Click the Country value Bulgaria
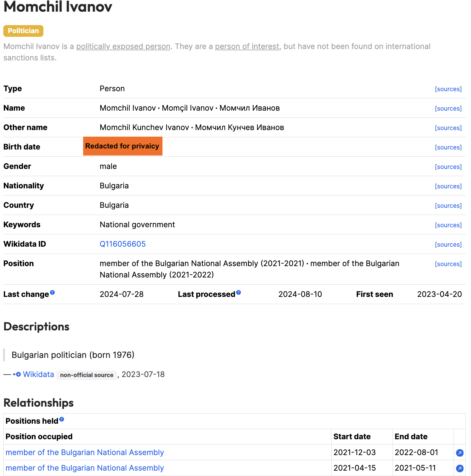The image size is (471, 476). tap(114, 205)
